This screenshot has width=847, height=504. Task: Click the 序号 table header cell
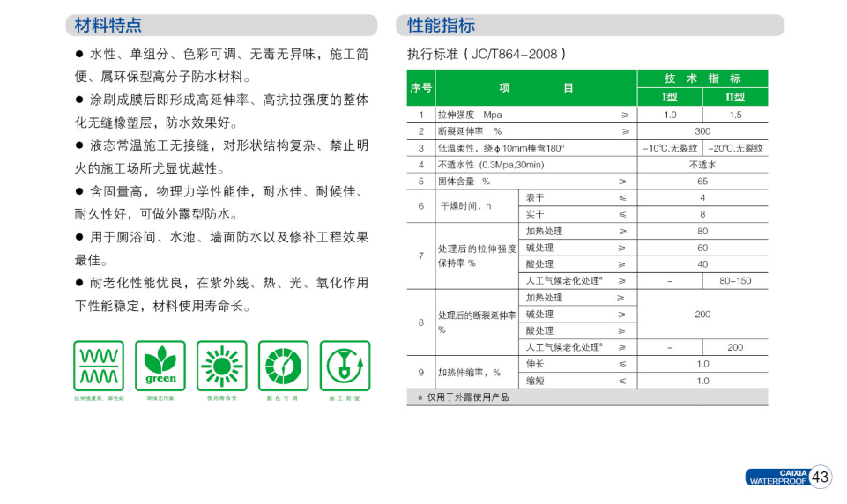tap(420, 87)
